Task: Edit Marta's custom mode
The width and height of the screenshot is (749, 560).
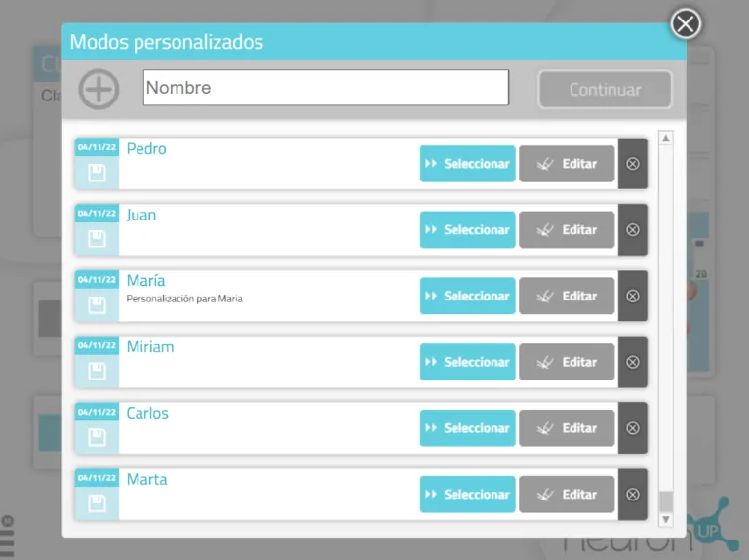Action: point(567,495)
